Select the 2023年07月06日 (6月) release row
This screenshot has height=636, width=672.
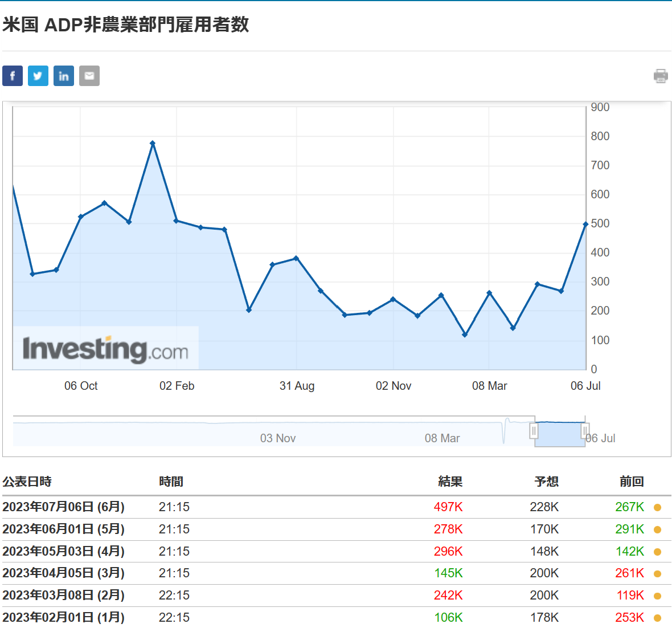[x=63, y=507]
